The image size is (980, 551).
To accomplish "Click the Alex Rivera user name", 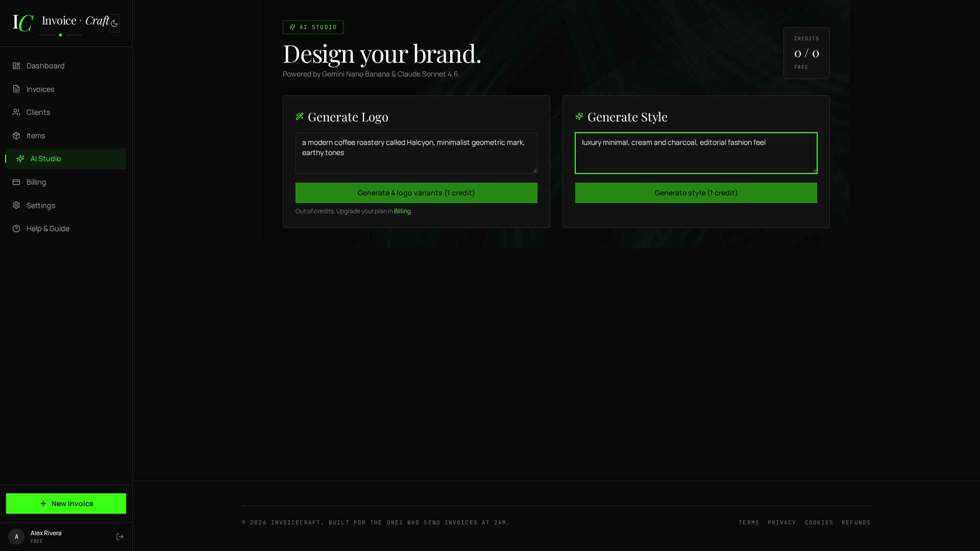I will click(x=46, y=533).
